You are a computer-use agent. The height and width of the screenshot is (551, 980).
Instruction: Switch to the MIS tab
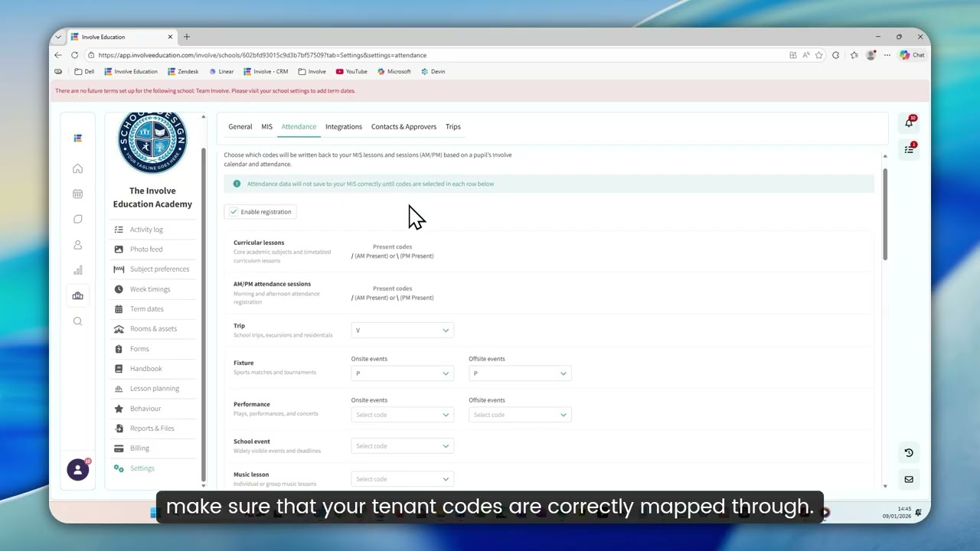click(266, 127)
